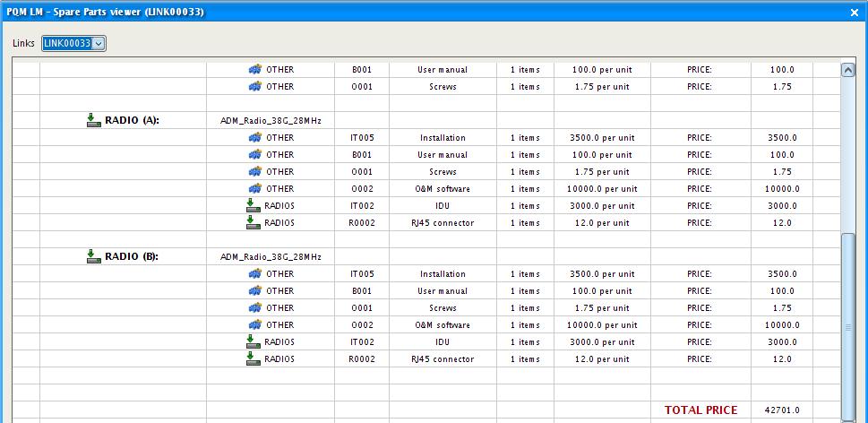
Task: Click the scroll up arrow of the table
Action: 847,70
